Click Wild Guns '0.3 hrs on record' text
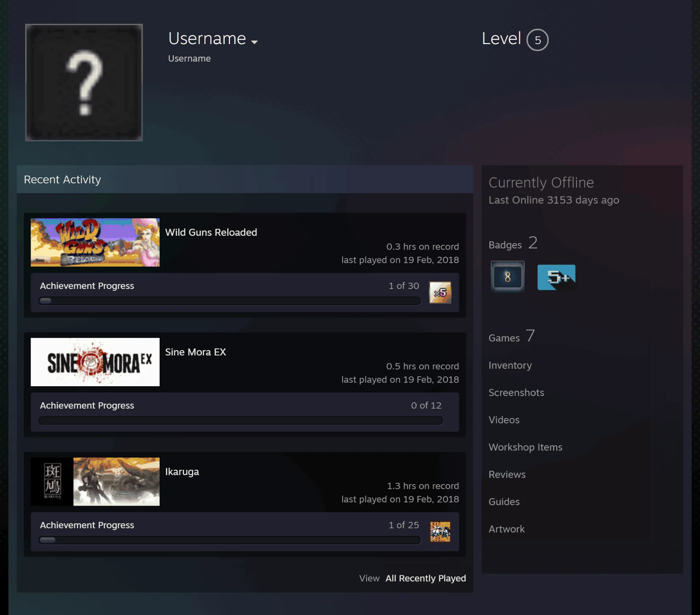 [x=423, y=247]
